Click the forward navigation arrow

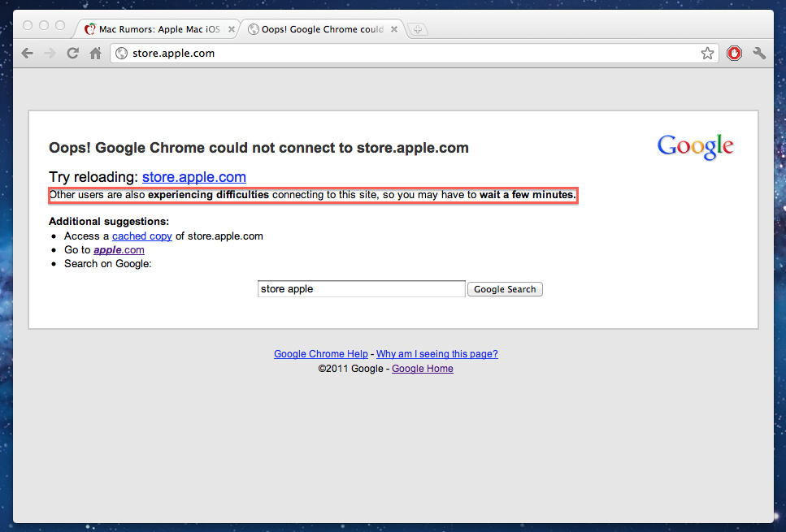click(x=50, y=53)
